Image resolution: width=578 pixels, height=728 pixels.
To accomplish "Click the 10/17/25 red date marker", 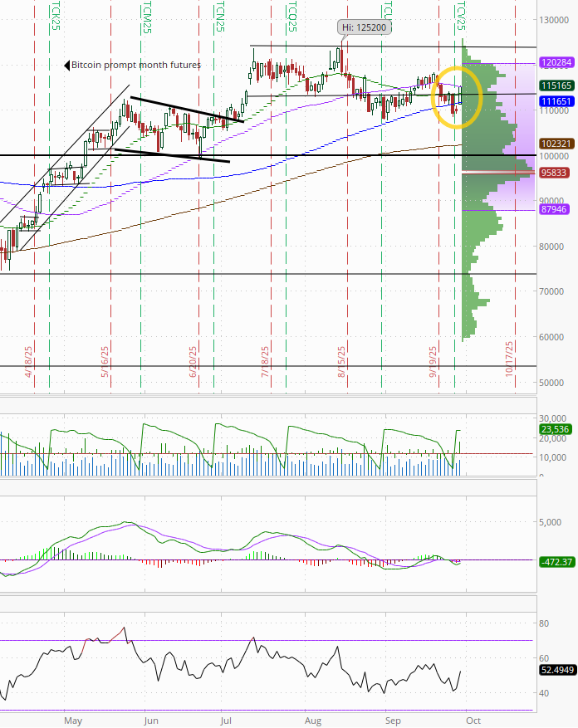I will click(x=509, y=359).
